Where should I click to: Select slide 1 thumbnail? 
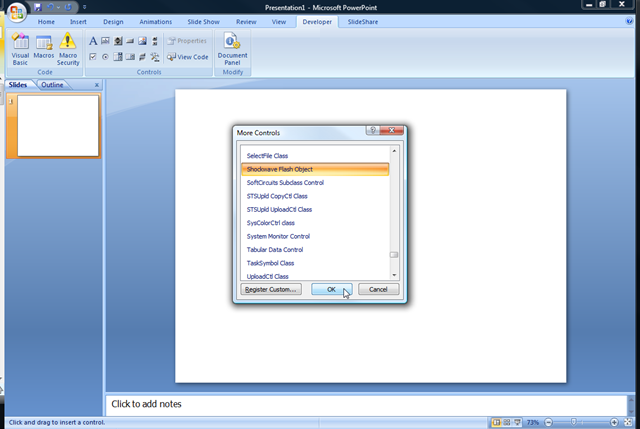point(58,126)
